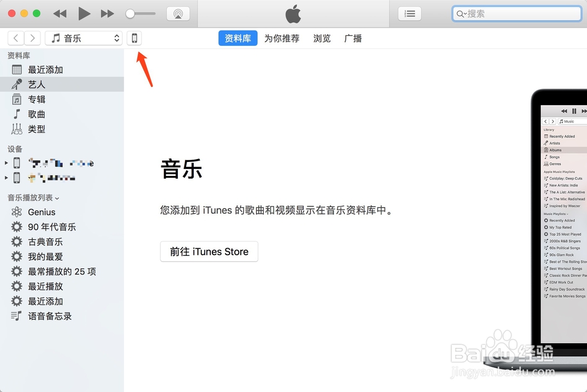Click the guitars icon beside 类型
Viewport: 587px width, 392px height.
click(x=17, y=129)
